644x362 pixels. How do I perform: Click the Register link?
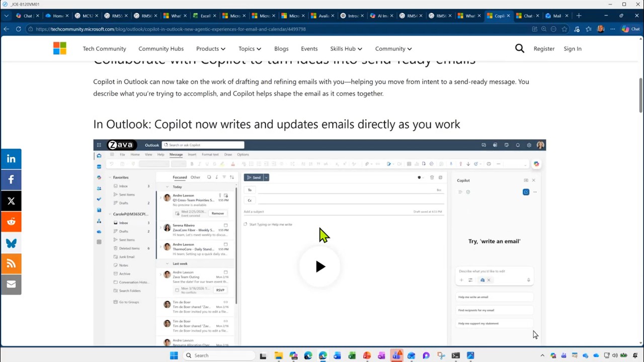544,49
